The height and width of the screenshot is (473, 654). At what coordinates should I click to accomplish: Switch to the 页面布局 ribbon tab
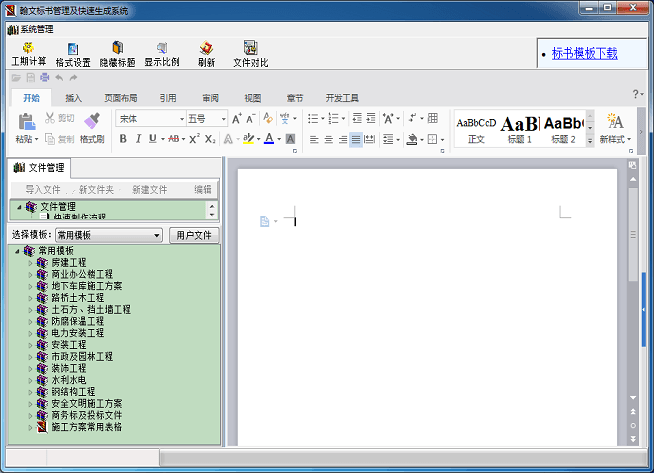point(121,98)
